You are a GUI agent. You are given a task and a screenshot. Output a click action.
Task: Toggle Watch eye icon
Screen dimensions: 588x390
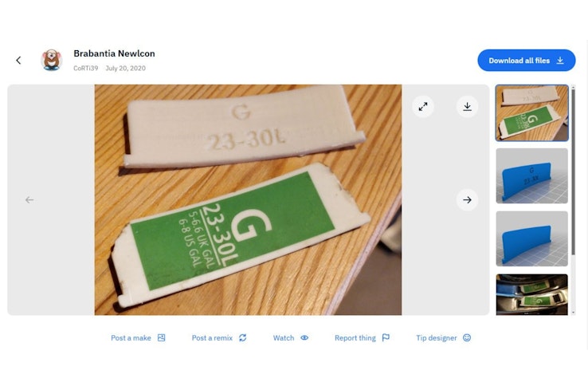tap(304, 338)
